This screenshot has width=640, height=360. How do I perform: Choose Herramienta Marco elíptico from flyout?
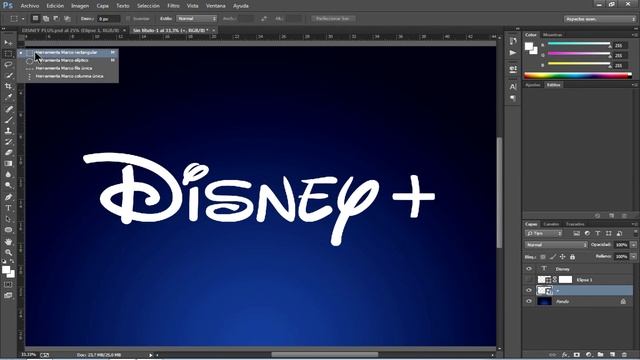click(x=67, y=60)
